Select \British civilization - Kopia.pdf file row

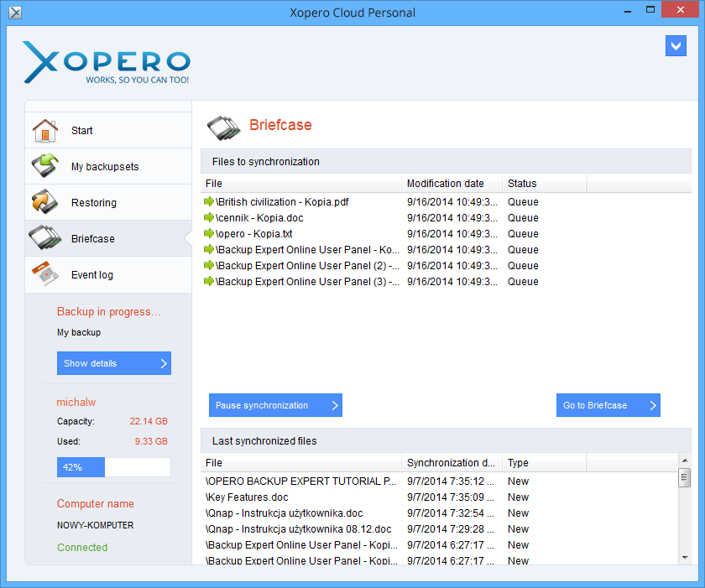pyautogui.click(x=446, y=201)
